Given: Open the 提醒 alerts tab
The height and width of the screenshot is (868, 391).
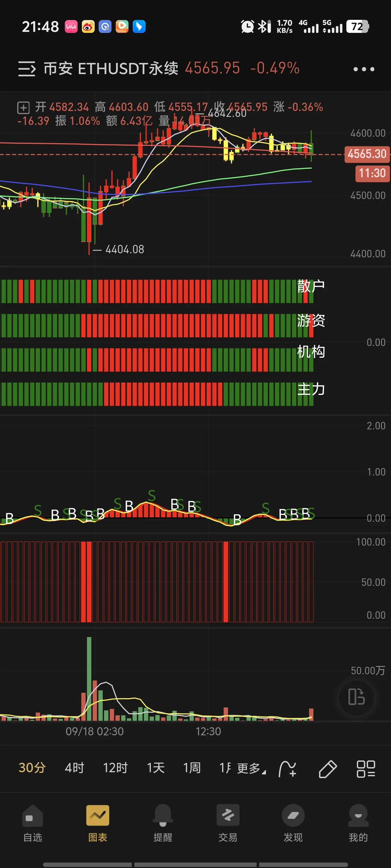Looking at the screenshot, I should coord(163,823).
